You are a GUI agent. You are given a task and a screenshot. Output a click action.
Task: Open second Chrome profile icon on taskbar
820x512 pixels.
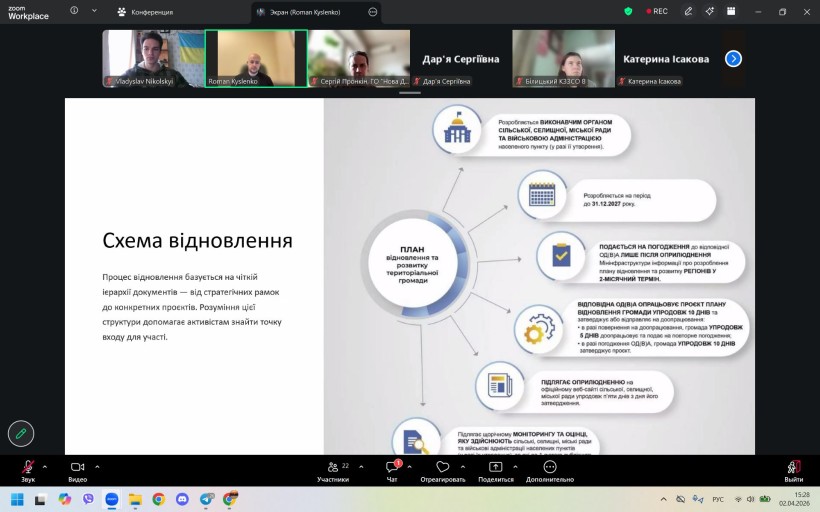click(x=230, y=499)
